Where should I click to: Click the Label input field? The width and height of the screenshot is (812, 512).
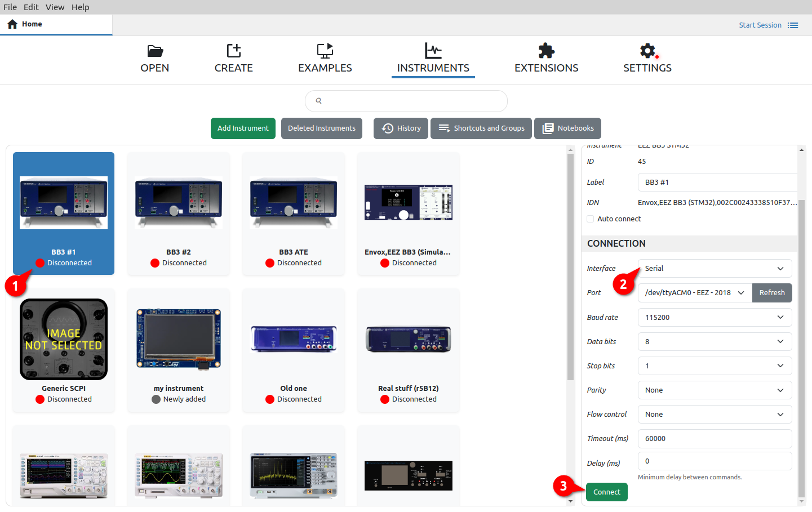click(x=717, y=182)
